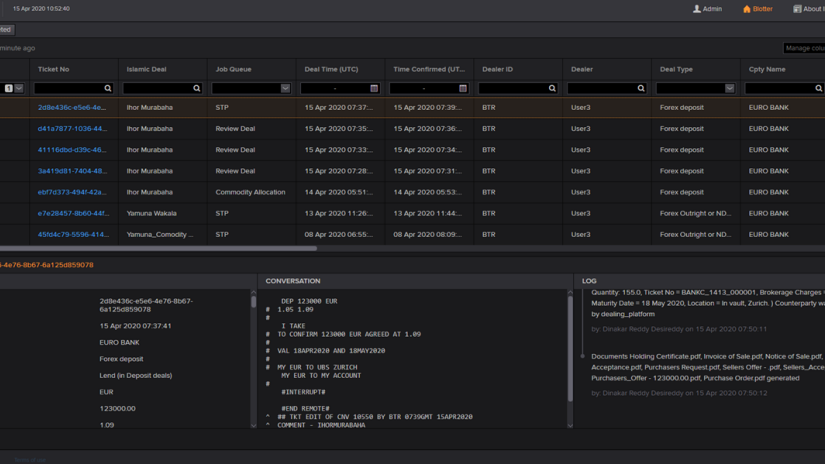Viewport: 825px width, 464px height.
Task: Click the 15 Apr 2020 10:52:40 clock text
Action: point(41,8)
